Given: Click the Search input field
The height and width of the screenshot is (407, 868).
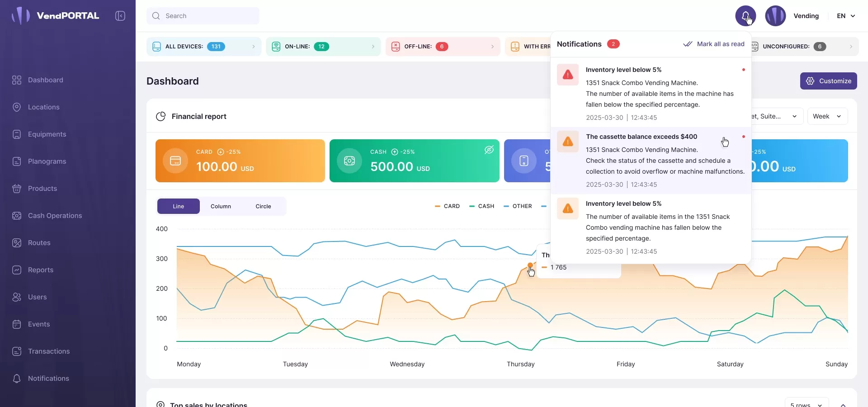Looking at the screenshot, I should (203, 16).
